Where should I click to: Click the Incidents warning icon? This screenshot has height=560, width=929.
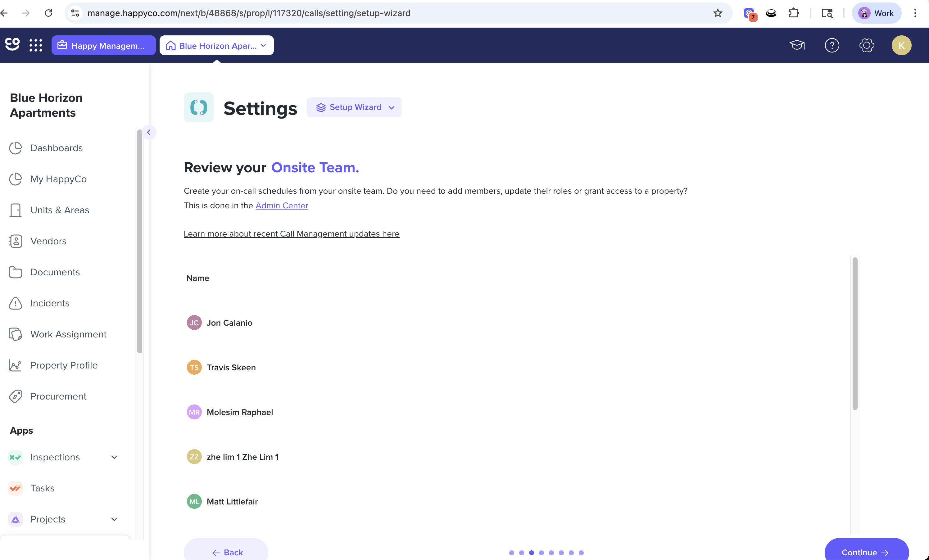(x=16, y=303)
